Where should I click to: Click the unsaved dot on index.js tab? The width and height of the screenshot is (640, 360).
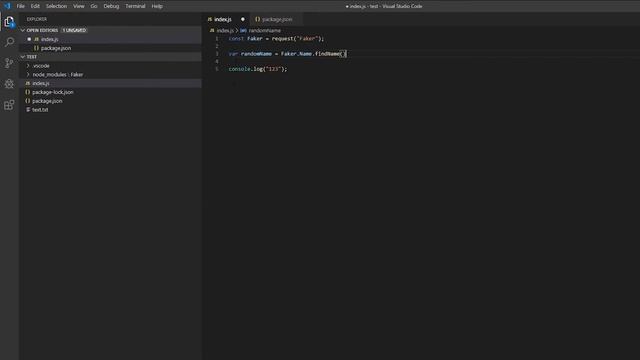coord(242,19)
